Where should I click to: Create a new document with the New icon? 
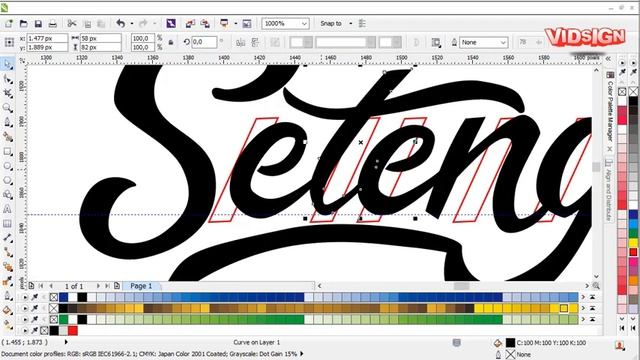[9, 24]
